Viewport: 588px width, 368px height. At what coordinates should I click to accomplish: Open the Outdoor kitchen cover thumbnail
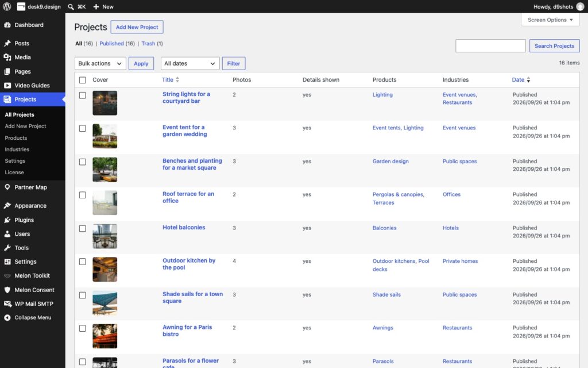pyautogui.click(x=105, y=269)
